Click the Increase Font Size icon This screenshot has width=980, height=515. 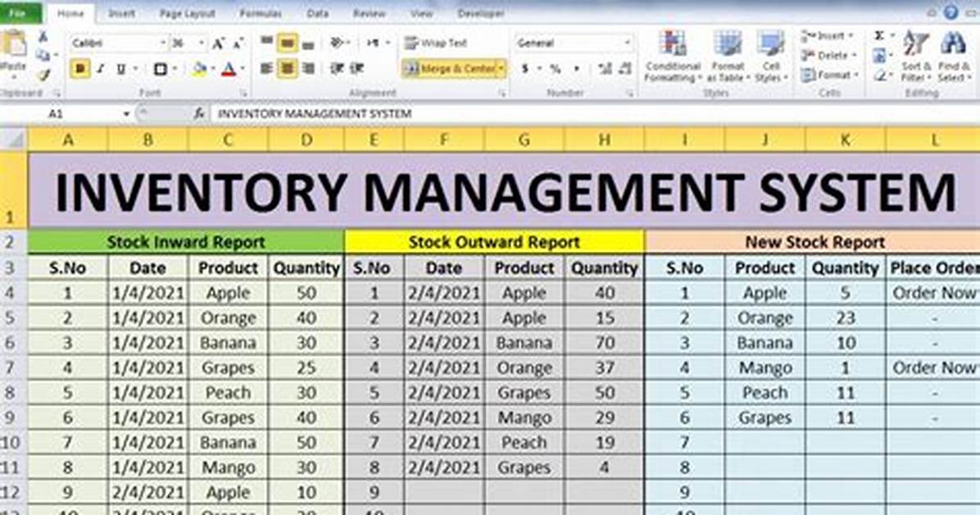[x=218, y=43]
